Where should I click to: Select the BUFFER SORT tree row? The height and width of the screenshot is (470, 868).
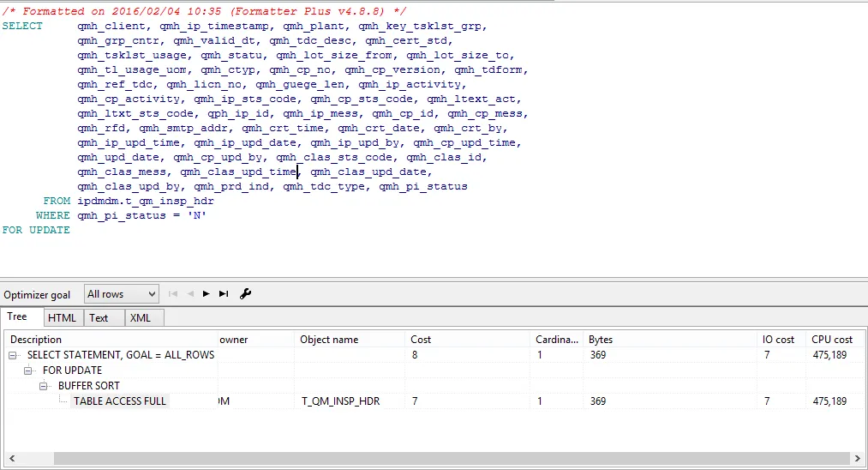[x=89, y=386]
